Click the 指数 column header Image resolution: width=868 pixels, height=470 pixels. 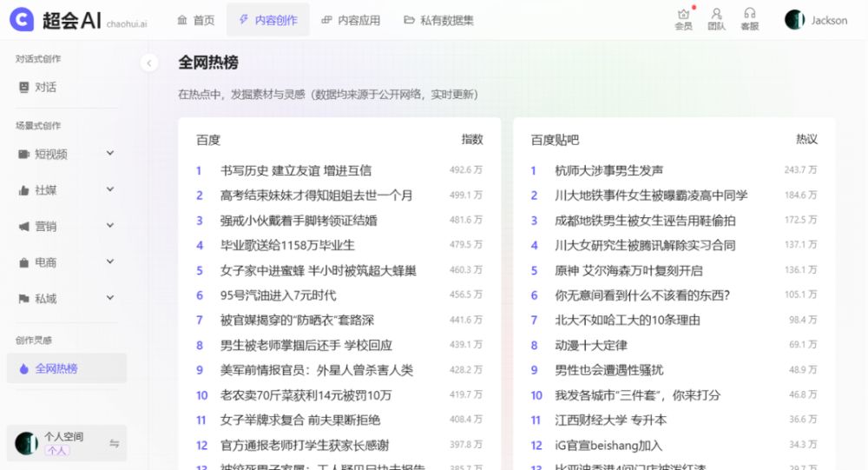(472, 140)
